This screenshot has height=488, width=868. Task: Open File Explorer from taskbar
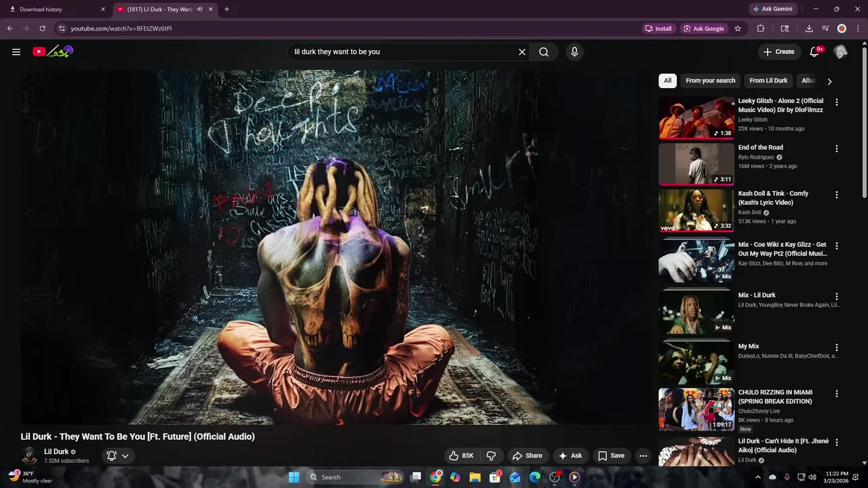point(475,477)
